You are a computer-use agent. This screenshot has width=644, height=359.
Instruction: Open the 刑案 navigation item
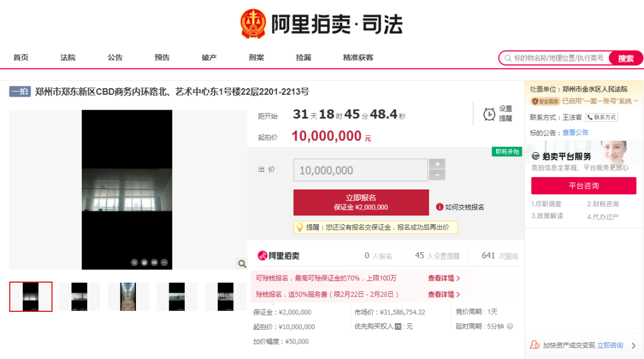pyautogui.click(x=256, y=57)
